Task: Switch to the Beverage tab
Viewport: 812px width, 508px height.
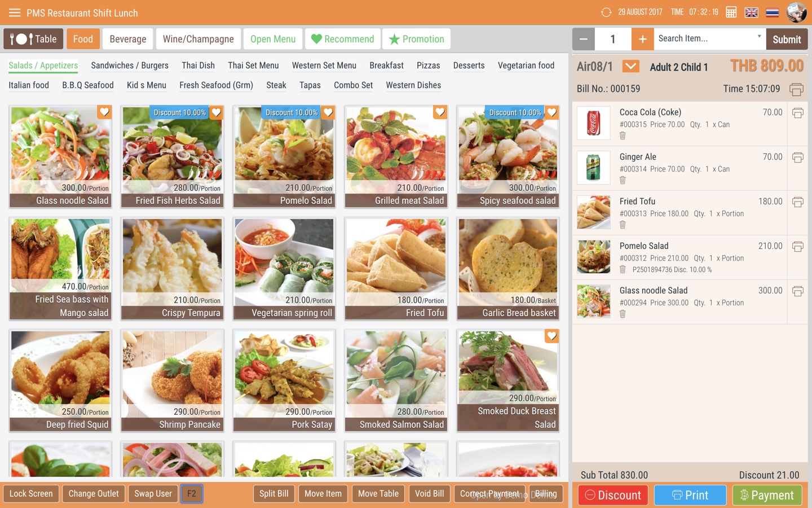Action: coord(128,39)
